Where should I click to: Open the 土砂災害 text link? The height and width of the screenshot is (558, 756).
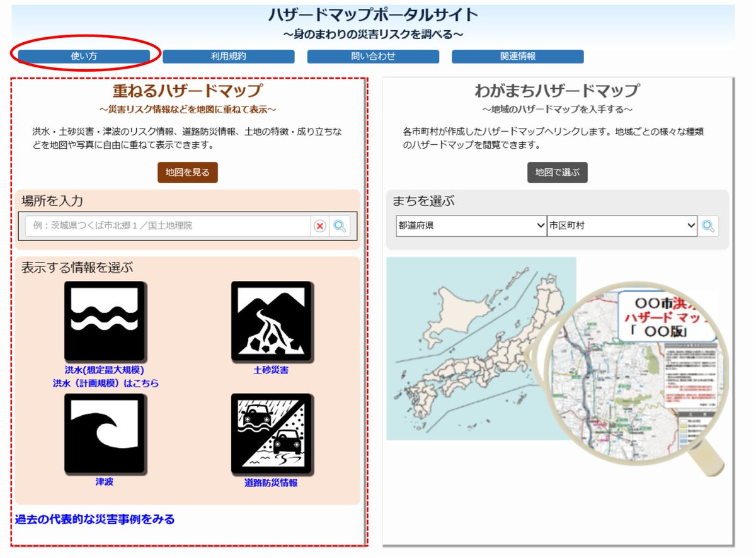[271, 370]
